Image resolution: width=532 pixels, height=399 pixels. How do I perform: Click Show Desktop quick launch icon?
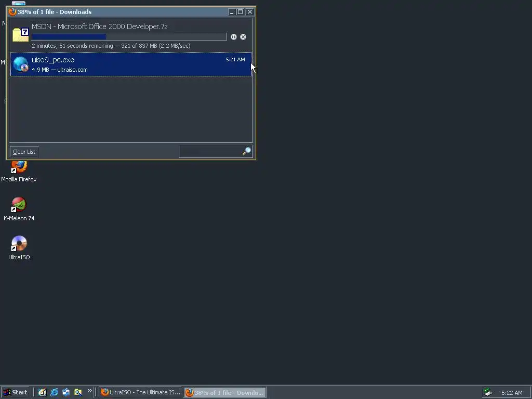42,392
